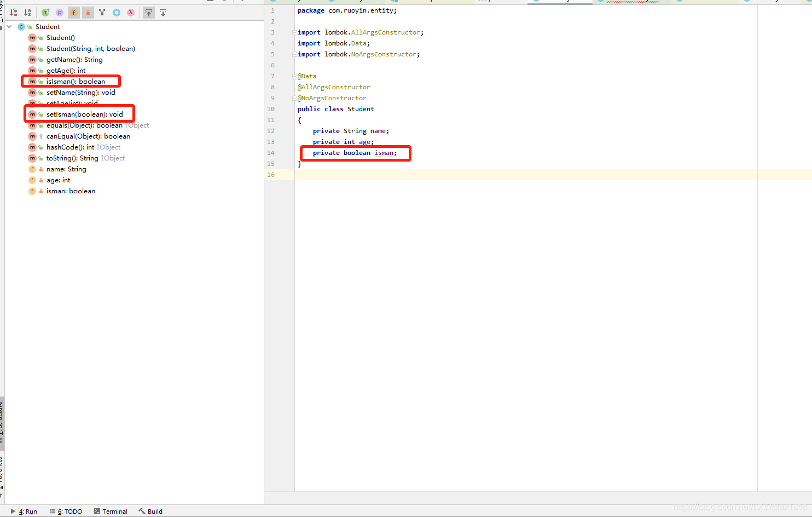Screen dimensions: 812x517
Task: Select getAge(): int method
Action: tap(66, 71)
